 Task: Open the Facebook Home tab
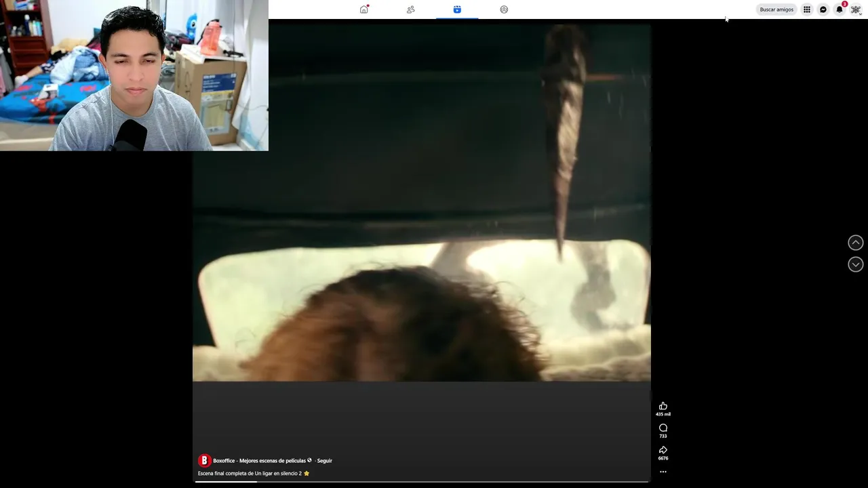coord(364,9)
